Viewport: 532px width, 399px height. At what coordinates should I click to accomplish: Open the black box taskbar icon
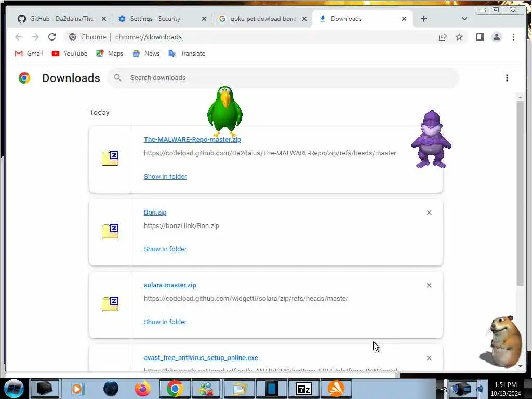[x=45, y=389]
